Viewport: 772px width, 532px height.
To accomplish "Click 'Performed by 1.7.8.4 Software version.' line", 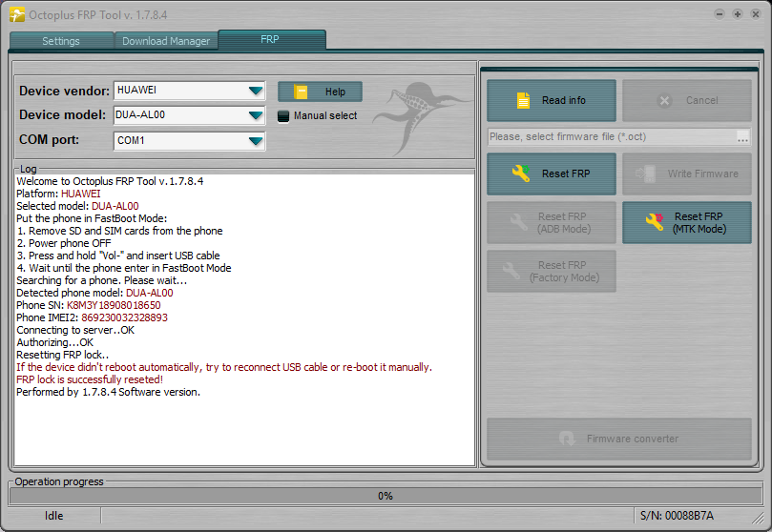I will point(109,393).
